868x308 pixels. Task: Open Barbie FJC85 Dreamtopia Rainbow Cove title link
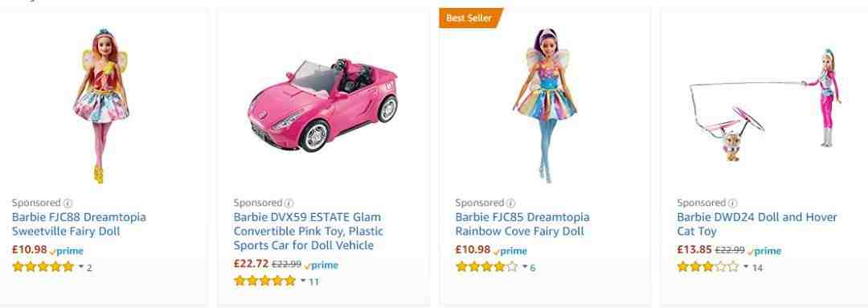(522, 224)
